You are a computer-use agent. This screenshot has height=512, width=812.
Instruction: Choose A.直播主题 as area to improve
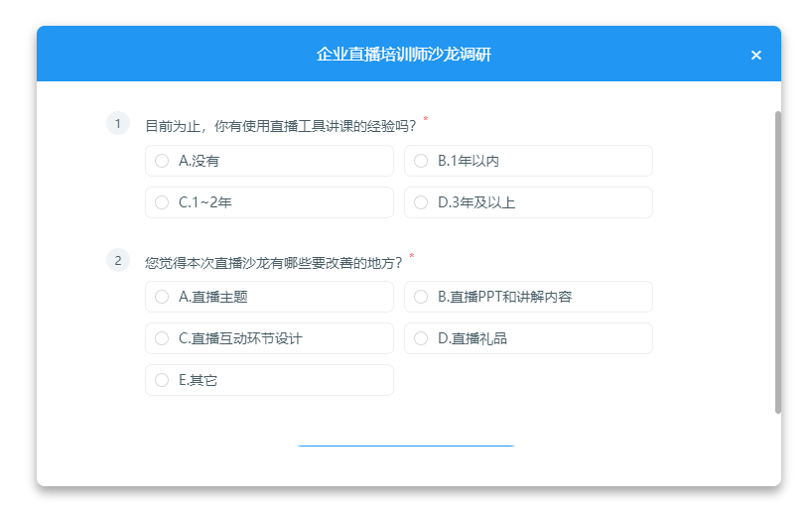(163, 297)
